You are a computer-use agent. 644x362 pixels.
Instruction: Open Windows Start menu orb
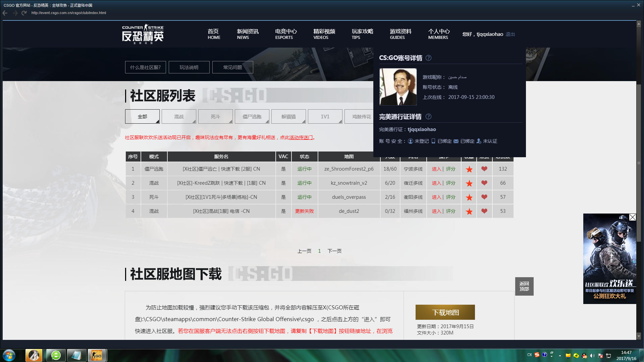coord(9,355)
